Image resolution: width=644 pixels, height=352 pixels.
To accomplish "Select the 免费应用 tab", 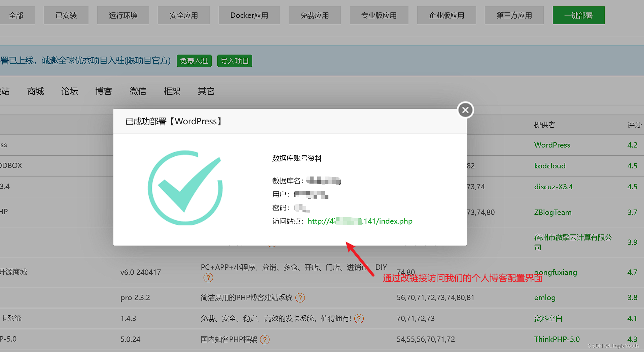I will point(315,15).
